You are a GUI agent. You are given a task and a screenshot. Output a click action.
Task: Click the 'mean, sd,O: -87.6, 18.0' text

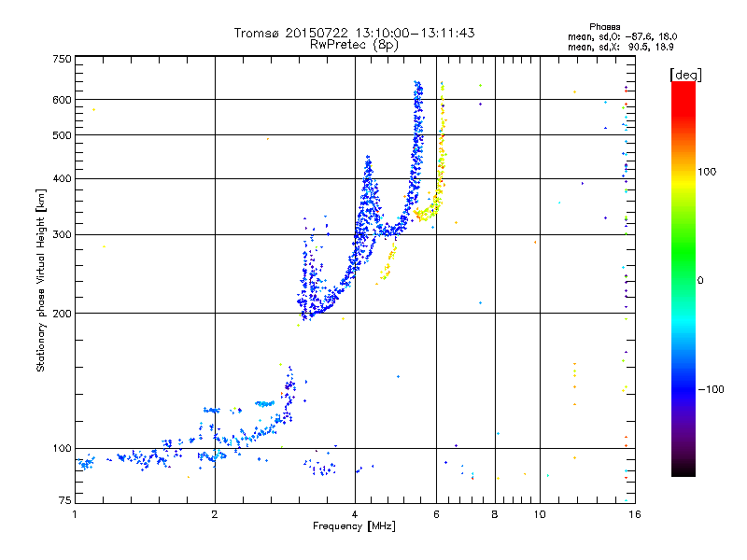pos(622,36)
